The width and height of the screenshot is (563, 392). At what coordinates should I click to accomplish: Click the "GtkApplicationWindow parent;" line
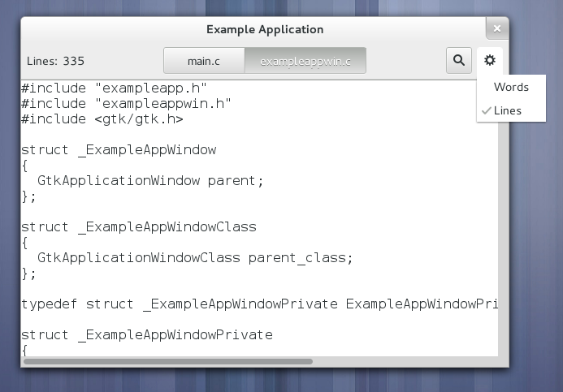pos(150,180)
